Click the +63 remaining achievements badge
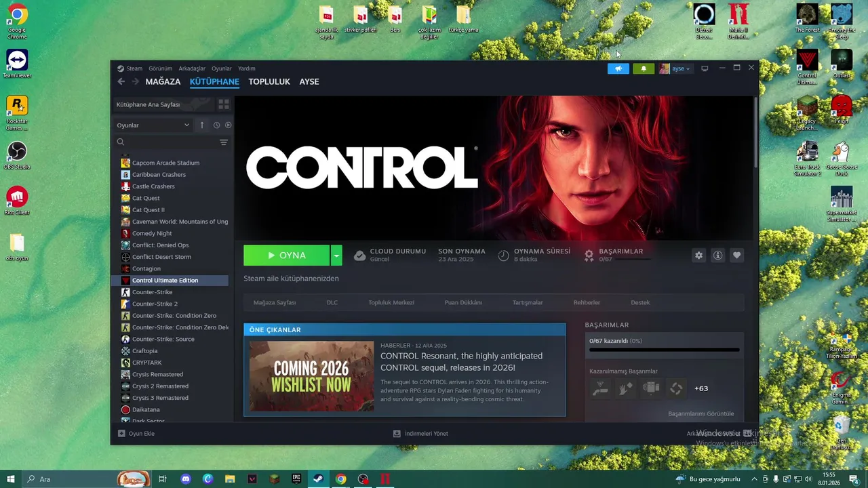 [x=701, y=388]
